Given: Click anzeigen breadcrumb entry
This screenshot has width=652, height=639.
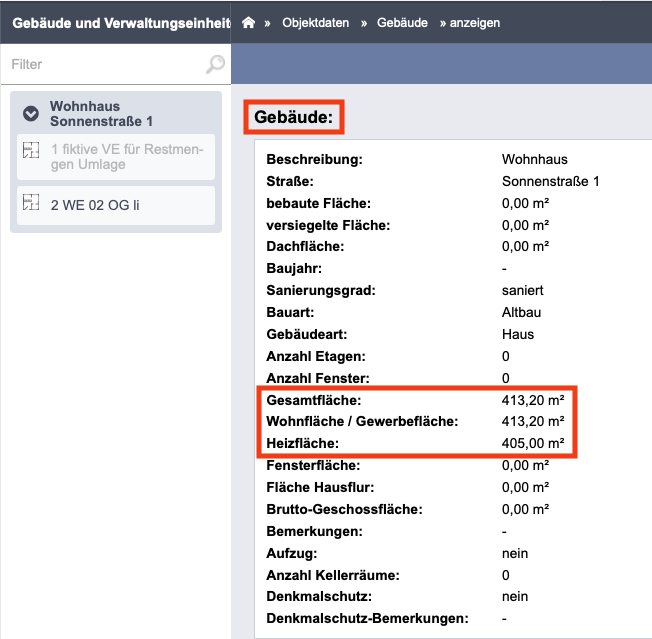Looking at the screenshot, I should click(474, 23).
